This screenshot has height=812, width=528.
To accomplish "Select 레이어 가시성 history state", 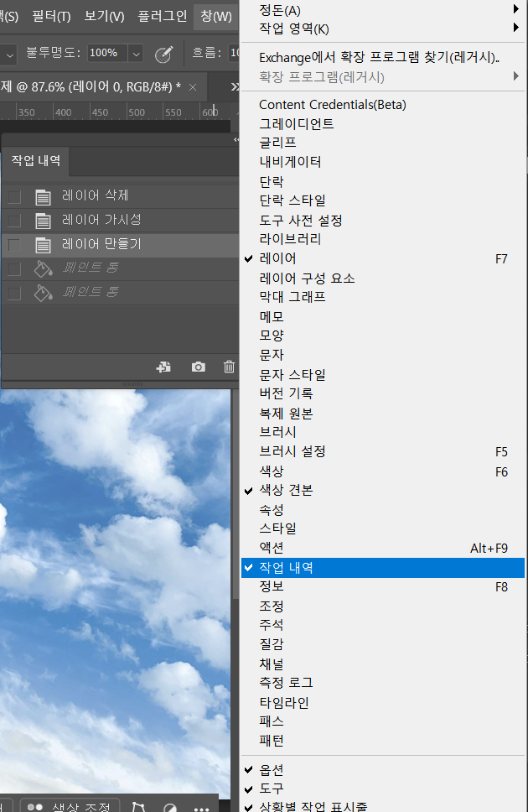I will (120, 221).
